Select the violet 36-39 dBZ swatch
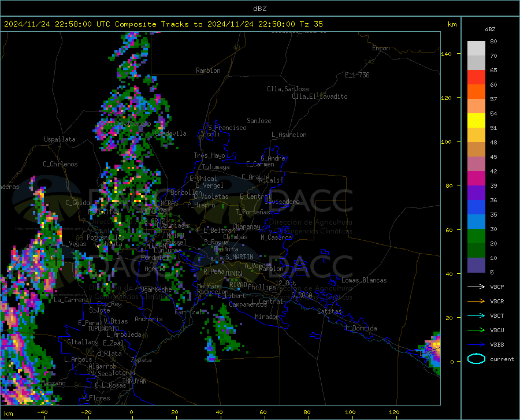520x420 pixels. point(476,193)
